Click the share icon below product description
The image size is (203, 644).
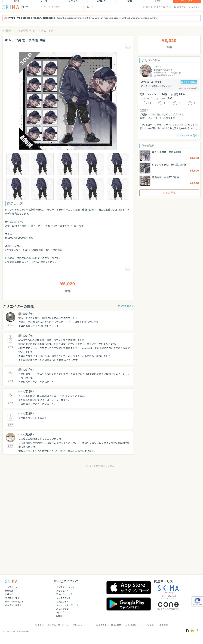click(x=128, y=268)
